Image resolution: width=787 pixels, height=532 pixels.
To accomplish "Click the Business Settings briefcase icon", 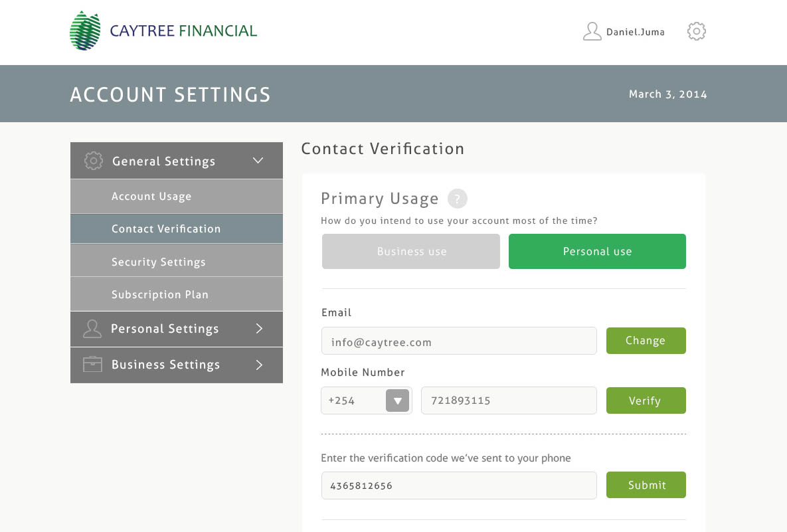I will (92, 365).
